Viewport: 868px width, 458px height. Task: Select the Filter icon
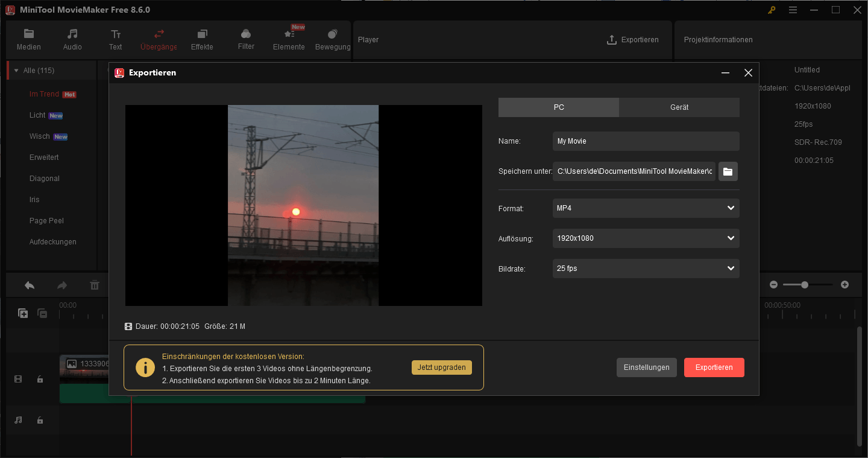(x=245, y=39)
